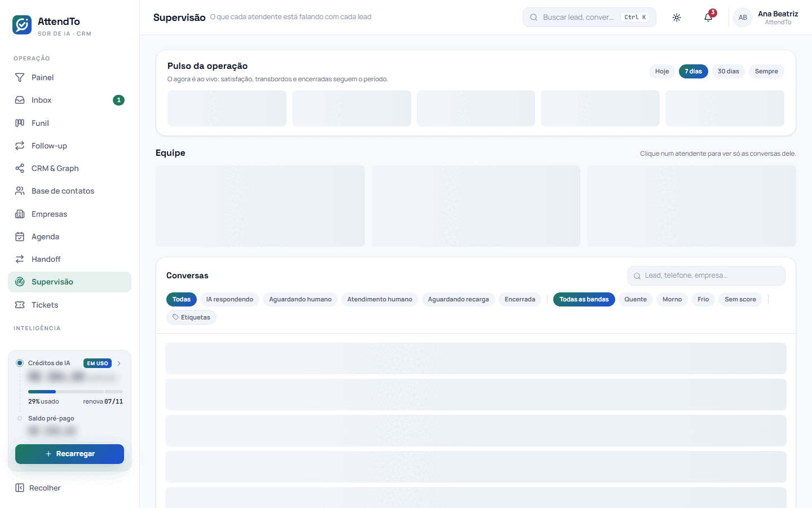Click the Recarregar button
The image size is (812, 508).
(x=69, y=454)
